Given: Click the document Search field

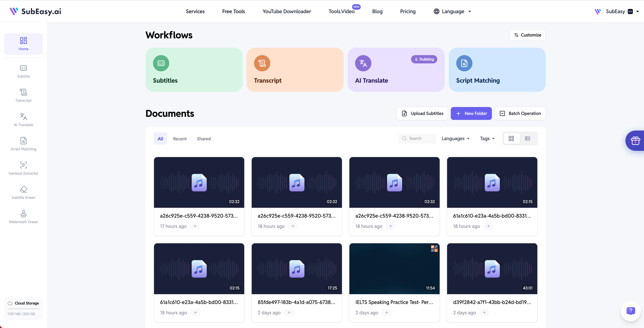Looking at the screenshot, I should 417,138.
